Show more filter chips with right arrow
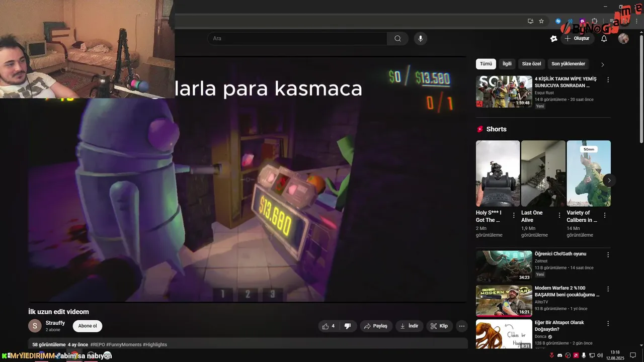The width and height of the screenshot is (644, 362). [603, 64]
